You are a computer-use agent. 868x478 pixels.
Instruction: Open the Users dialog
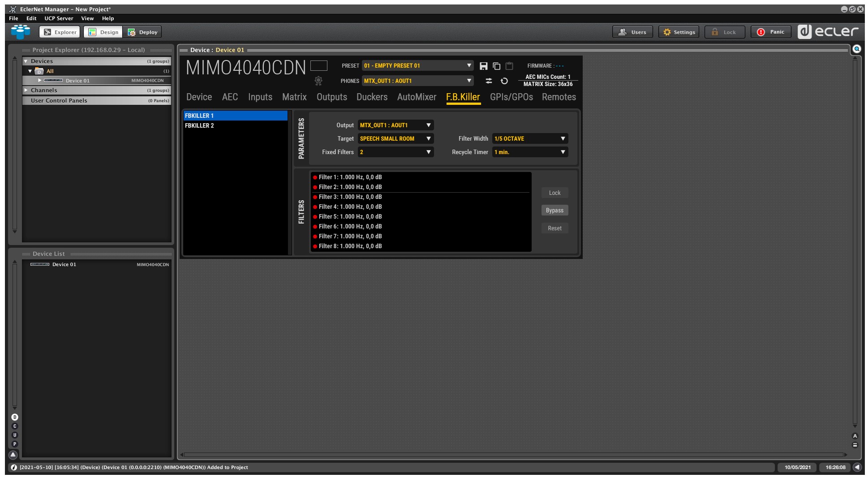[x=632, y=32]
